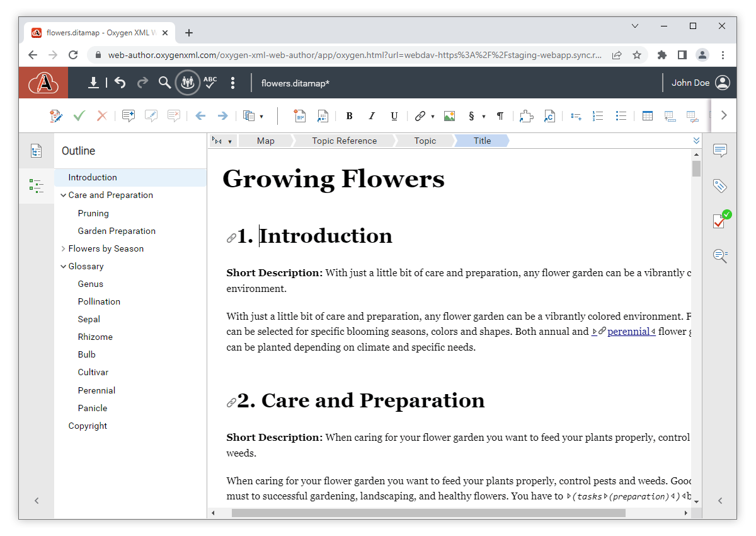Screen dimensions: 756x536
Task: Open the Validation side panel
Action: coord(721,220)
